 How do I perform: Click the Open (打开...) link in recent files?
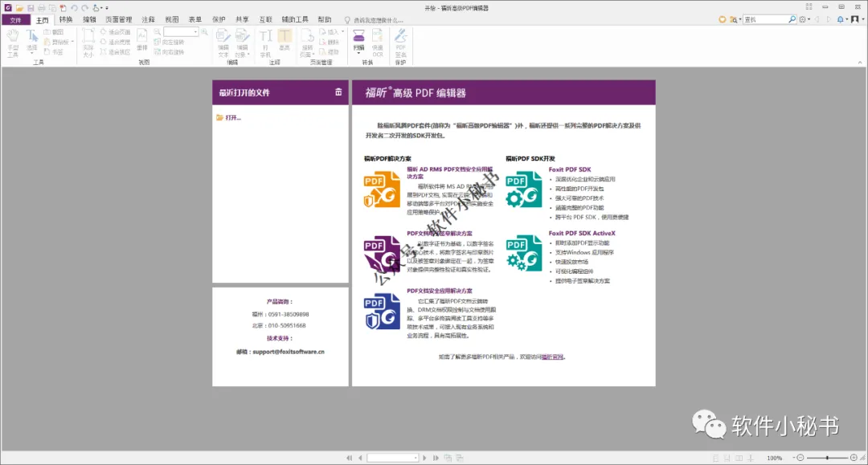pos(228,118)
